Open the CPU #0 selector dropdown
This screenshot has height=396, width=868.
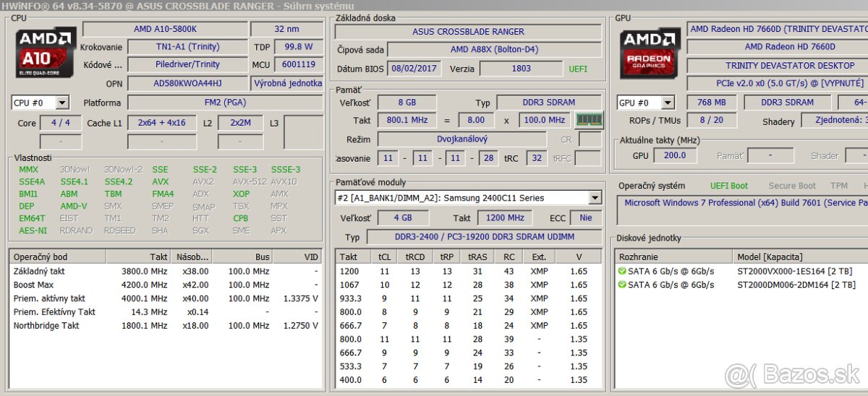61,103
